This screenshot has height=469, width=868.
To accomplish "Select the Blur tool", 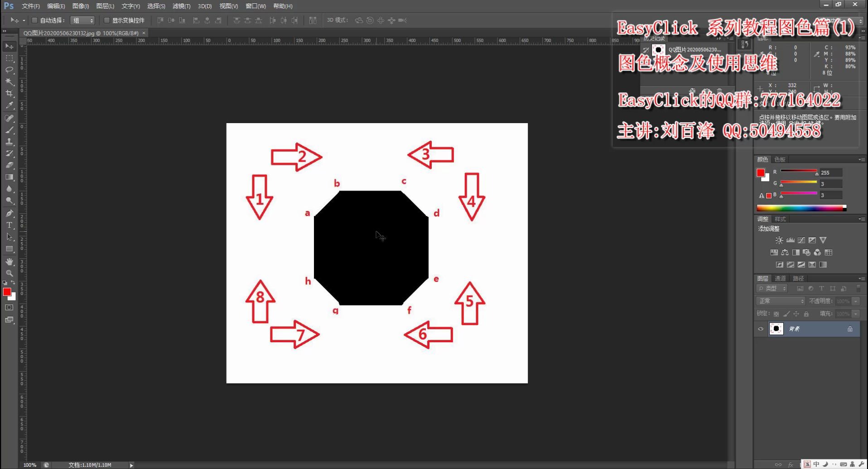I will (x=9, y=189).
